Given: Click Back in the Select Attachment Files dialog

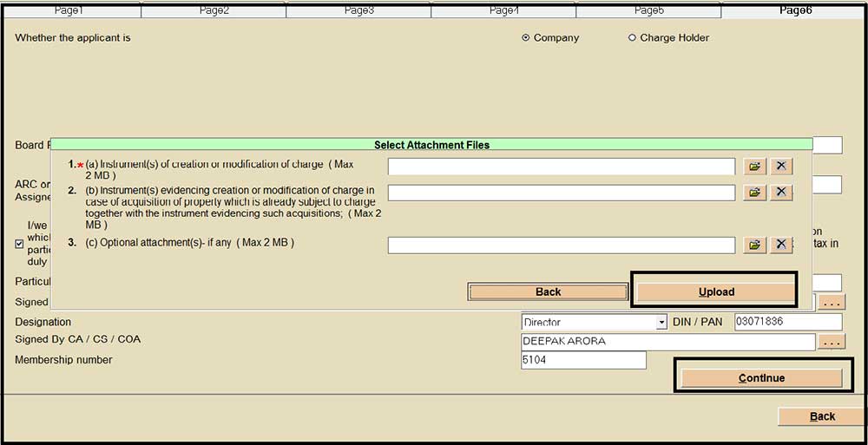Looking at the screenshot, I should coord(548,292).
